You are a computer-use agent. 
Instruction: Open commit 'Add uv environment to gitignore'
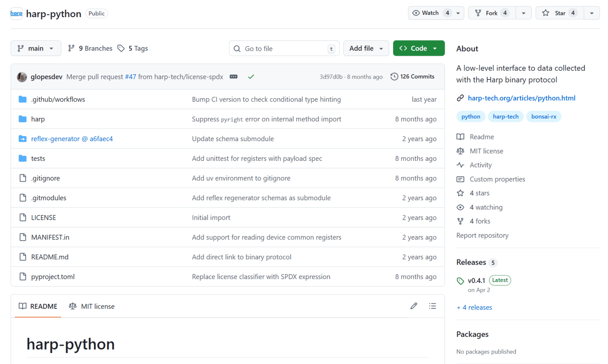[x=241, y=178]
